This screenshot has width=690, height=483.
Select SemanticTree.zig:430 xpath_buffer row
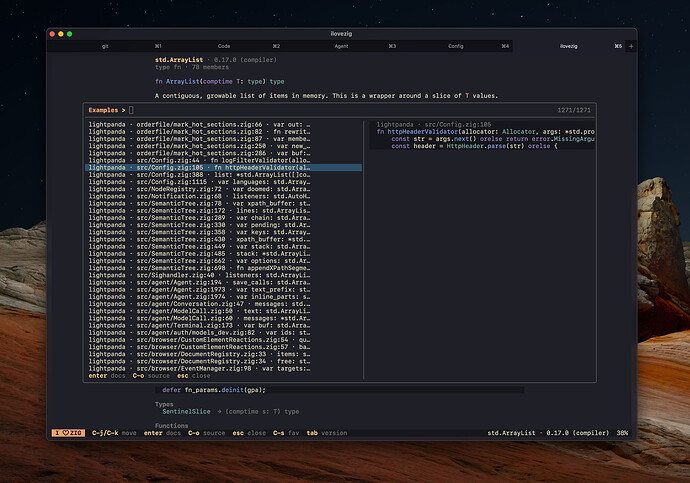(224, 239)
